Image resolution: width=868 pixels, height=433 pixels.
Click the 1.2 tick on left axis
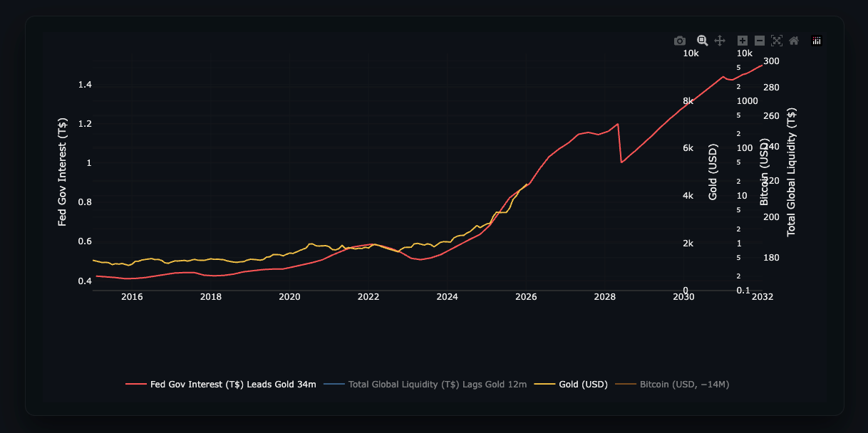[x=85, y=124]
